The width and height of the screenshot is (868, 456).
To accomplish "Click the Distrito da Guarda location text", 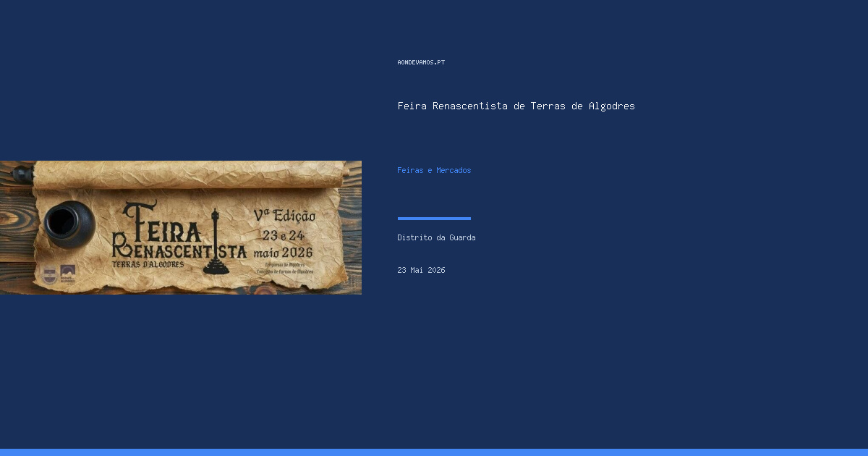I will (x=436, y=237).
